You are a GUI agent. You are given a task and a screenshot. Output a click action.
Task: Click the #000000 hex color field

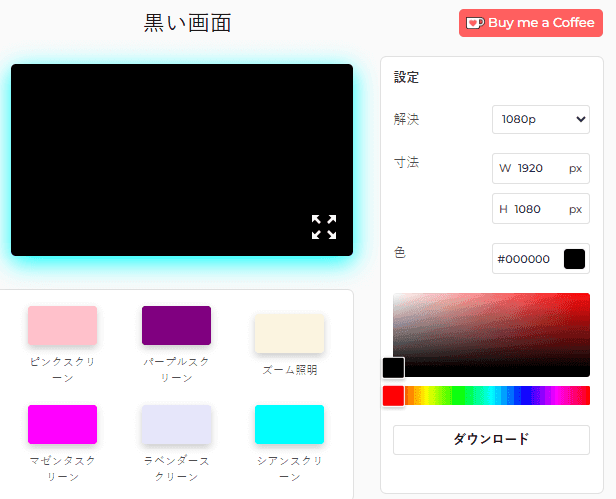pos(525,259)
